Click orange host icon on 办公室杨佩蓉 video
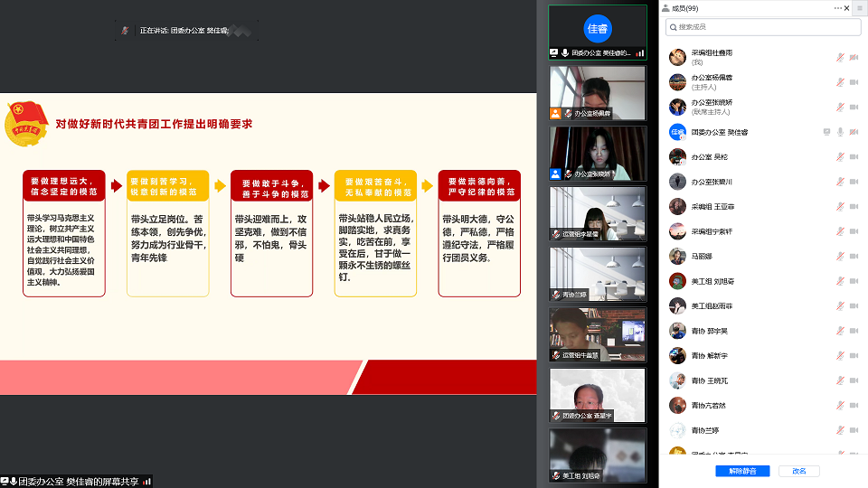This screenshot has width=868, height=488. click(x=556, y=114)
